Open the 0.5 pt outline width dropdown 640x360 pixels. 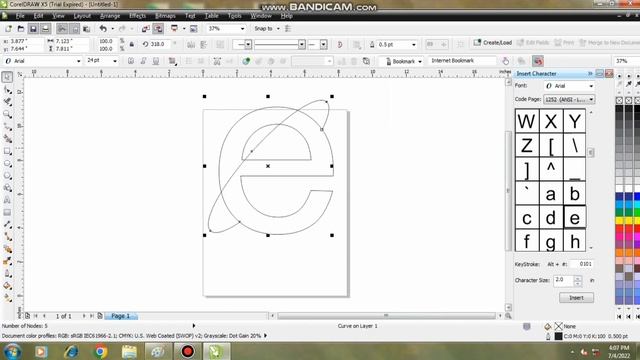pos(414,44)
